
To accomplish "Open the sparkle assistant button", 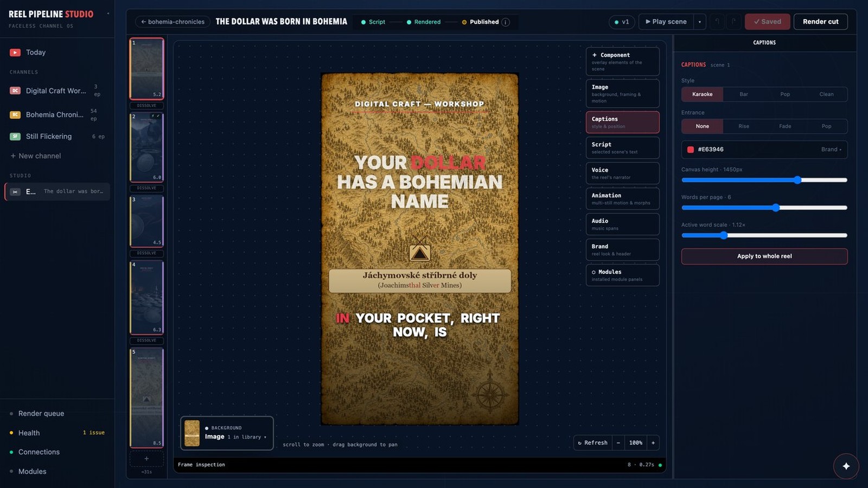I will 846,466.
